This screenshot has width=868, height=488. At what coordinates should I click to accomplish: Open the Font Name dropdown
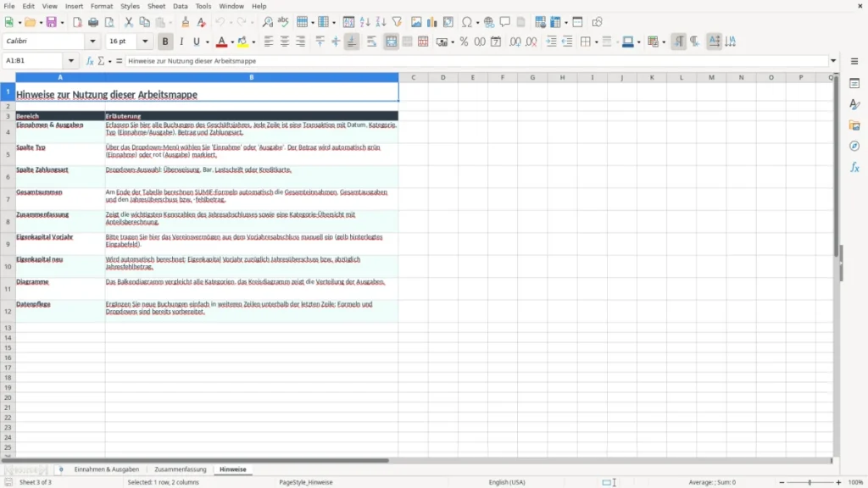click(92, 41)
